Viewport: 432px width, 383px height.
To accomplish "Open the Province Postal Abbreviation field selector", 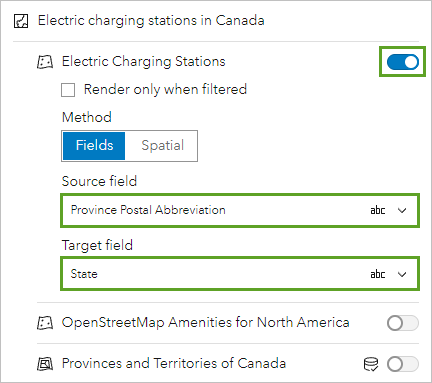I will (240, 210).
